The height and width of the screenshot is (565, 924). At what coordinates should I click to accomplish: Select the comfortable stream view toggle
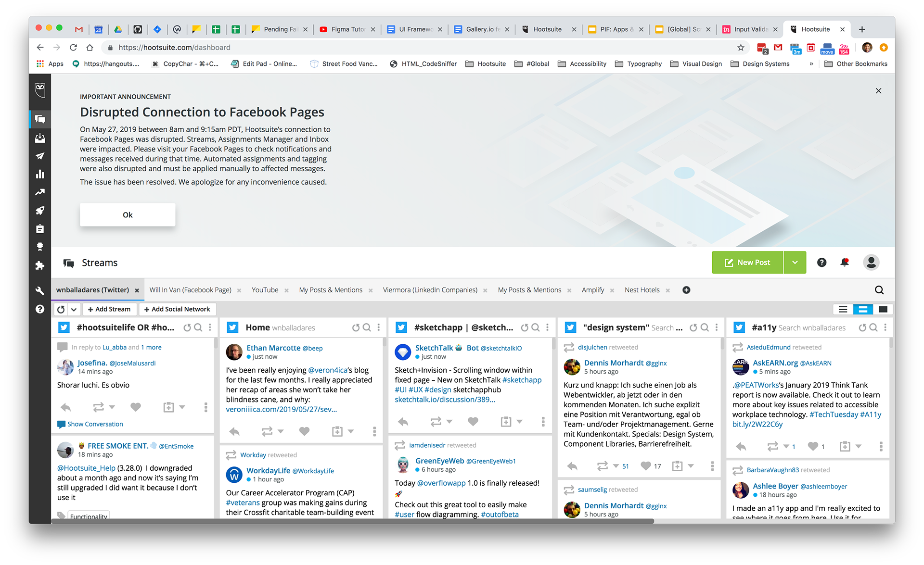[883, 309]
